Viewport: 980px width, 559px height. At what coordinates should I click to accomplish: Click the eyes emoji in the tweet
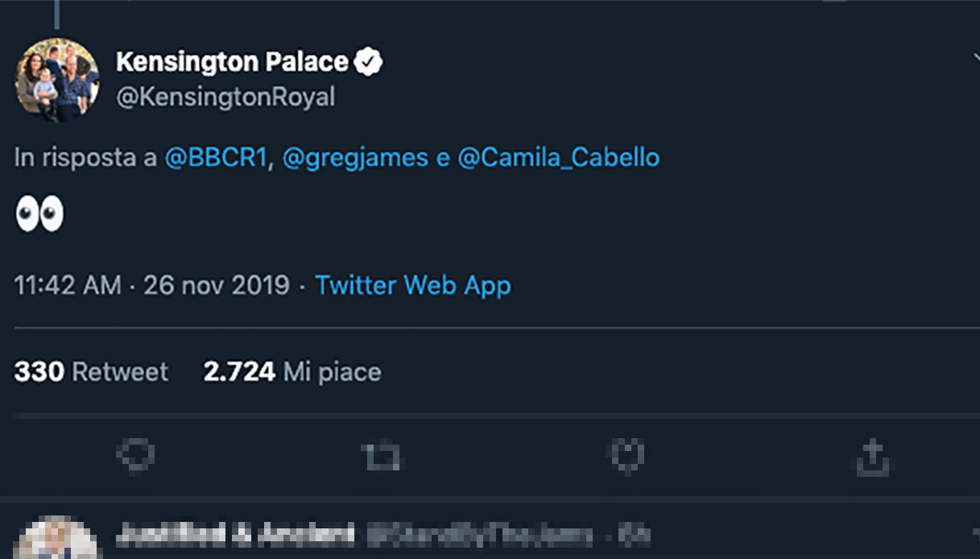click(39, 215)
